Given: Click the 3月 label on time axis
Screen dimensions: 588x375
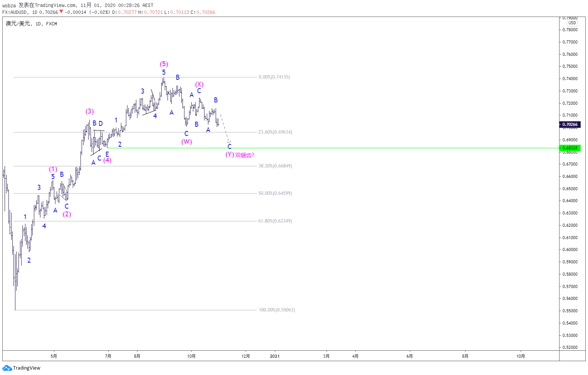Looking at the screenshot, I should (x=326, y=356).
